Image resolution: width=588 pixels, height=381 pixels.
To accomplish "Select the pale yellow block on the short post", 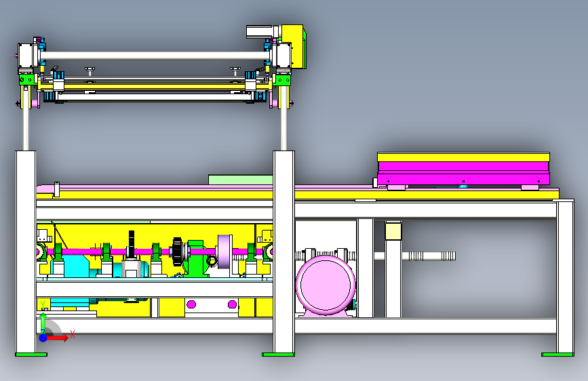I will 393,230.
